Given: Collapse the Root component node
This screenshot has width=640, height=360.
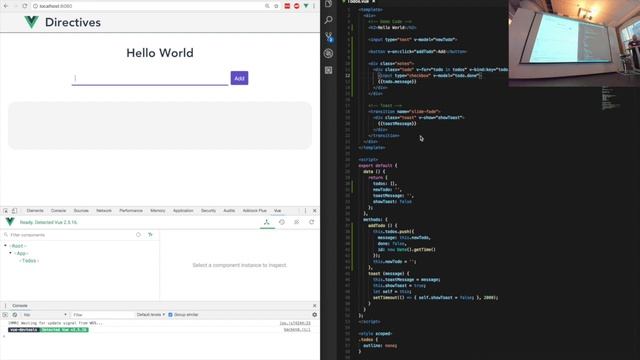Looking at the screenshot, I should 5,246.
